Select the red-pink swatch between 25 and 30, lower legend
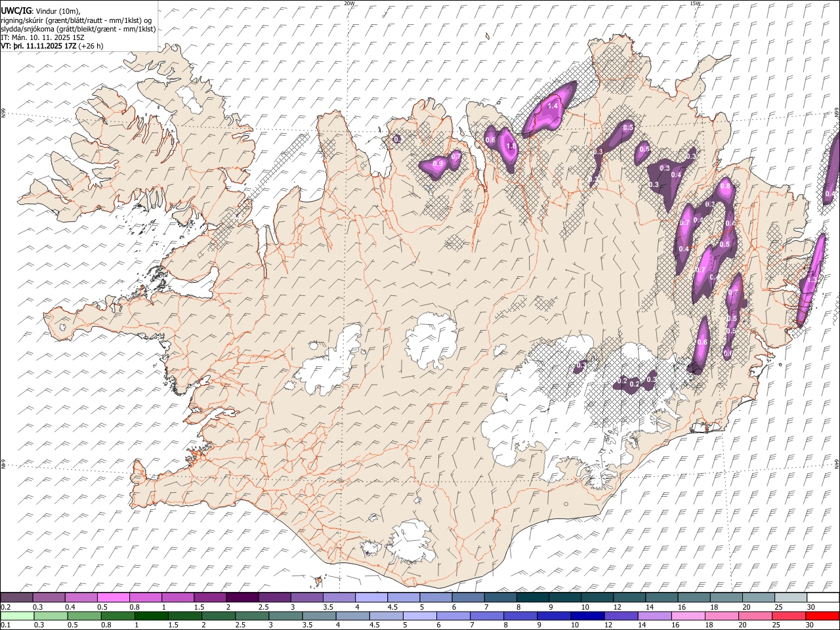Screen dimensions: 840x630 [789, 616]
